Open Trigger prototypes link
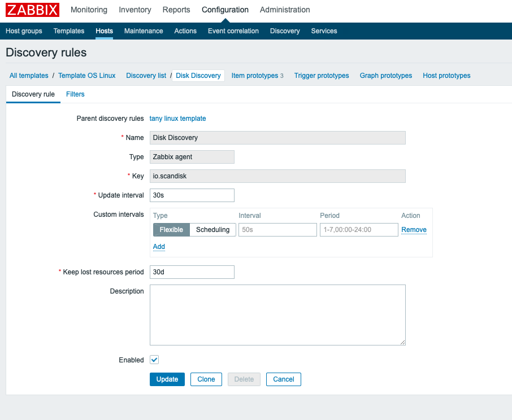512x420 pixels. (x=322, y=76)
